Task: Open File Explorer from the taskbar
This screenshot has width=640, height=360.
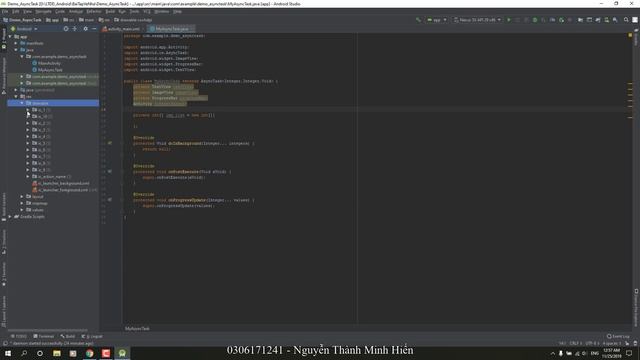Action: pyautogui.click(x=57, y=353)
